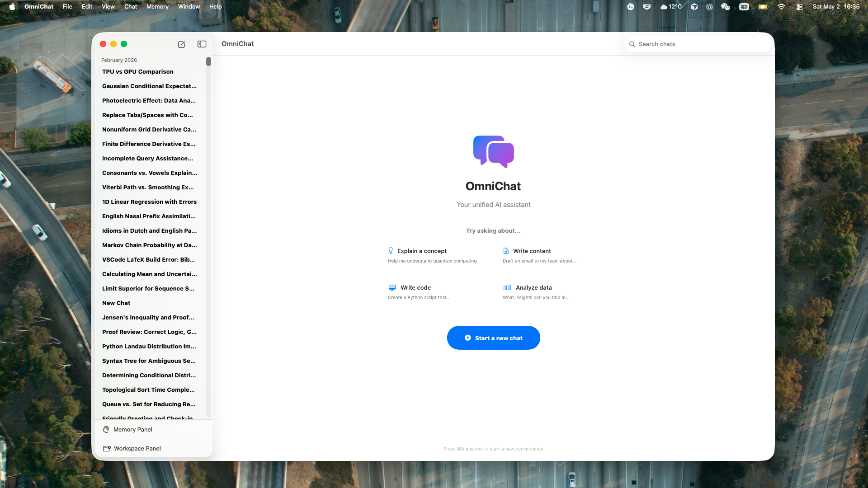The image size is (868, 488).
Task: Open the Nonuniform Grid Derivative Ca... chat
Action: pos(151,130)
